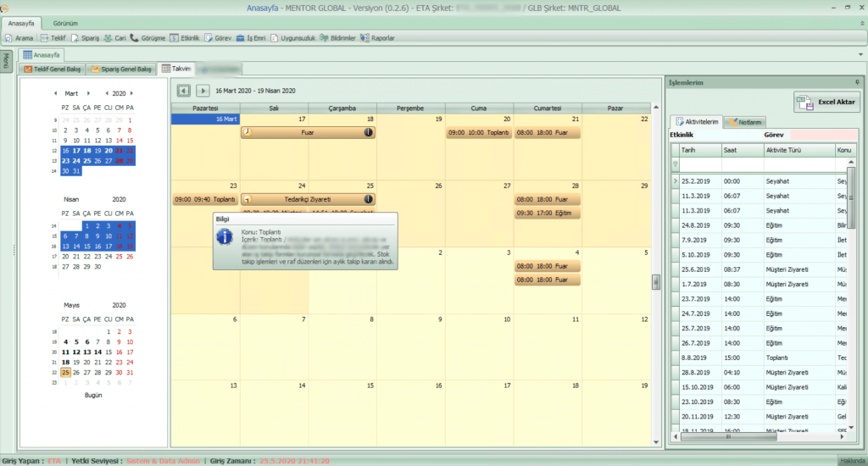Open the Etkinlik toolbar item
The image size is (868, 466).
tap(185, 38)
